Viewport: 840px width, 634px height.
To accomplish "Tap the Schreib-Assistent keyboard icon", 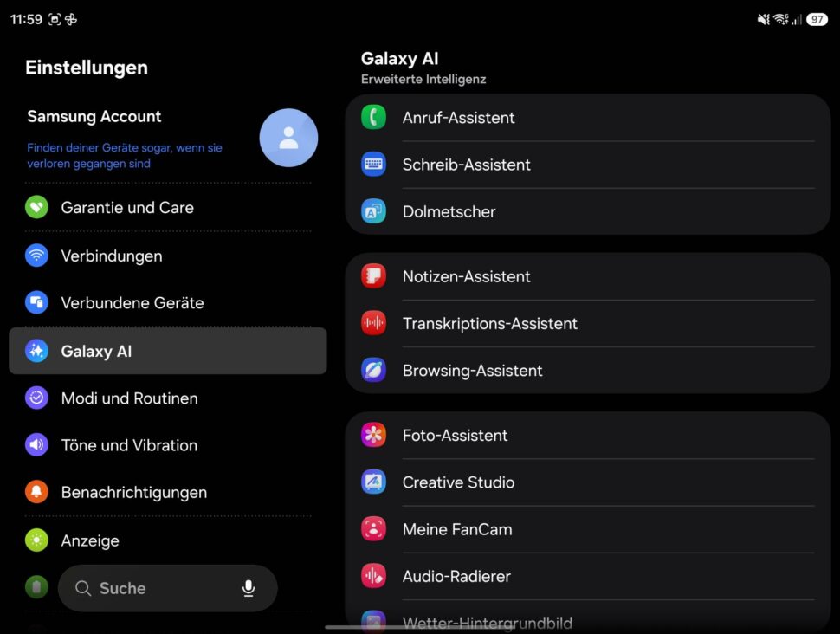I will point(373,164).
